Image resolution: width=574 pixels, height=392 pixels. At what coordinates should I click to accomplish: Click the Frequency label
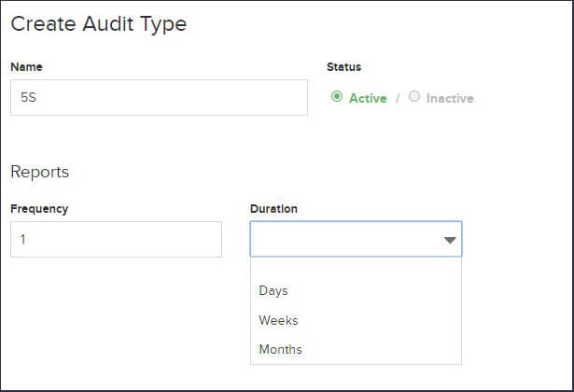(39, 209)
